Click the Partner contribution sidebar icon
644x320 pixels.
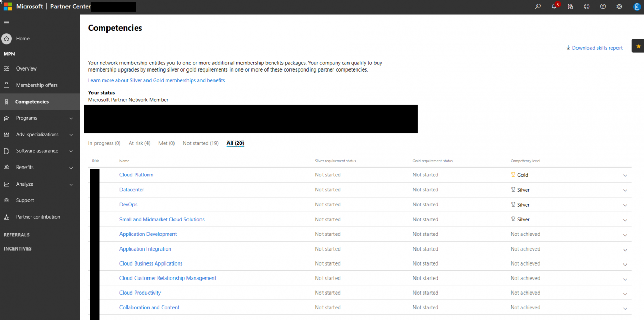click(7, 217)
